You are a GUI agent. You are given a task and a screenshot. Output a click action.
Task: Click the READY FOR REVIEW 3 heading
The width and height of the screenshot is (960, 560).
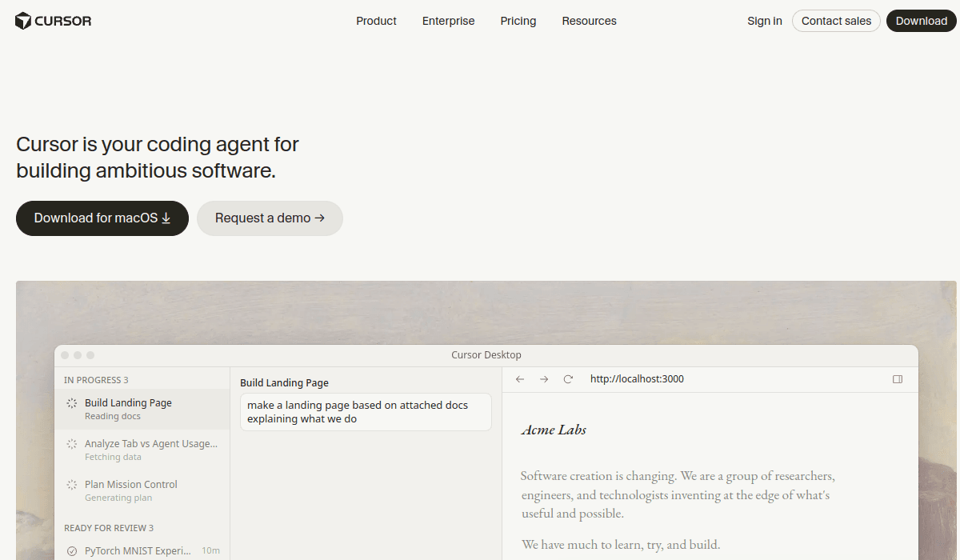(109, 528)
